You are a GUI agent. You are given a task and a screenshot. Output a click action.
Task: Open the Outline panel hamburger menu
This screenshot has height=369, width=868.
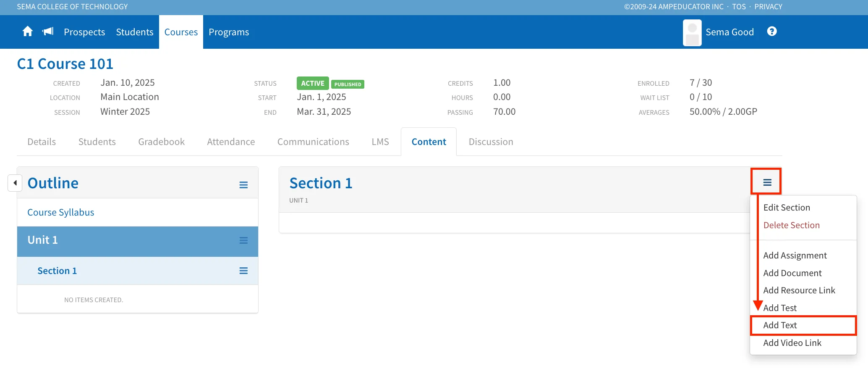tap(243, 185)
